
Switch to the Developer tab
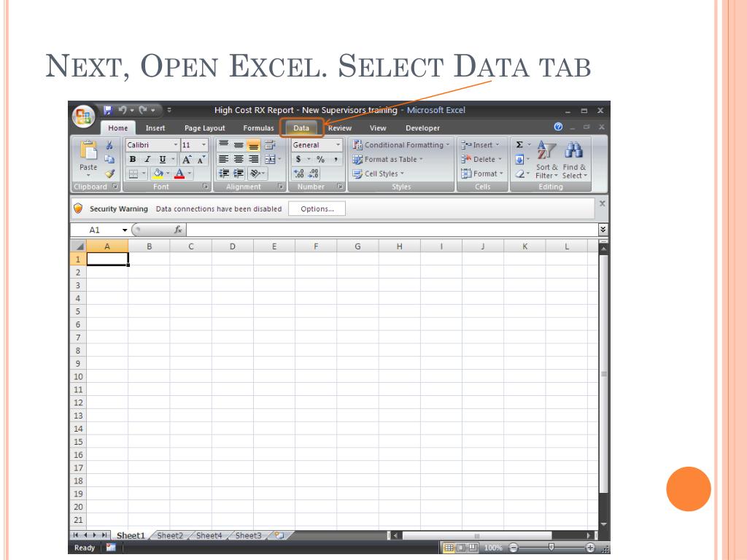tap(422, 128)
